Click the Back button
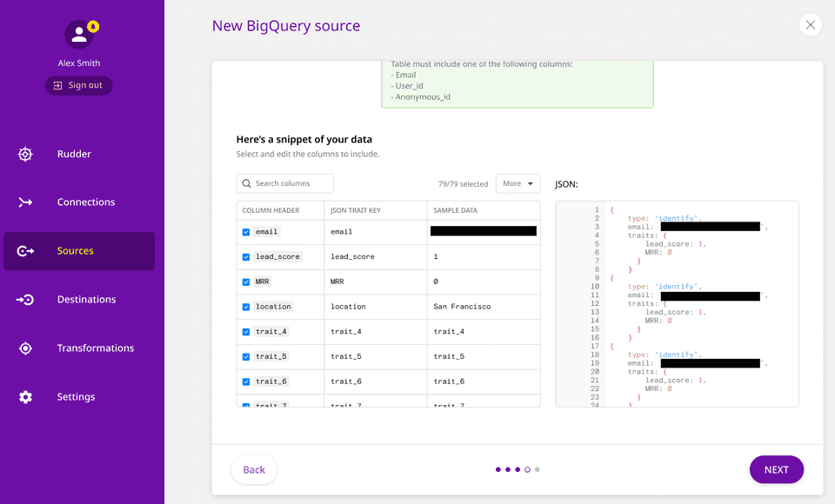The height and width of the screenshot is (504, 835). [254, 469]
